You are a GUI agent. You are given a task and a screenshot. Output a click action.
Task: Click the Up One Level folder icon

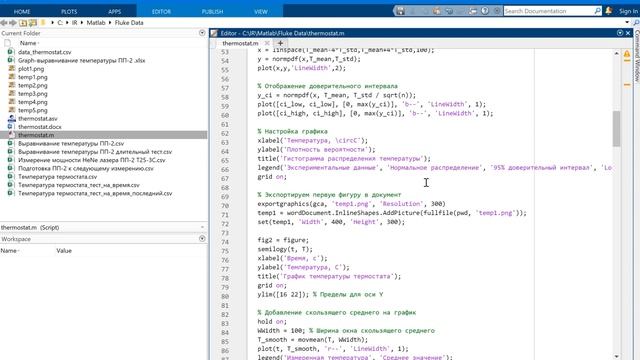tap(23, 23)
